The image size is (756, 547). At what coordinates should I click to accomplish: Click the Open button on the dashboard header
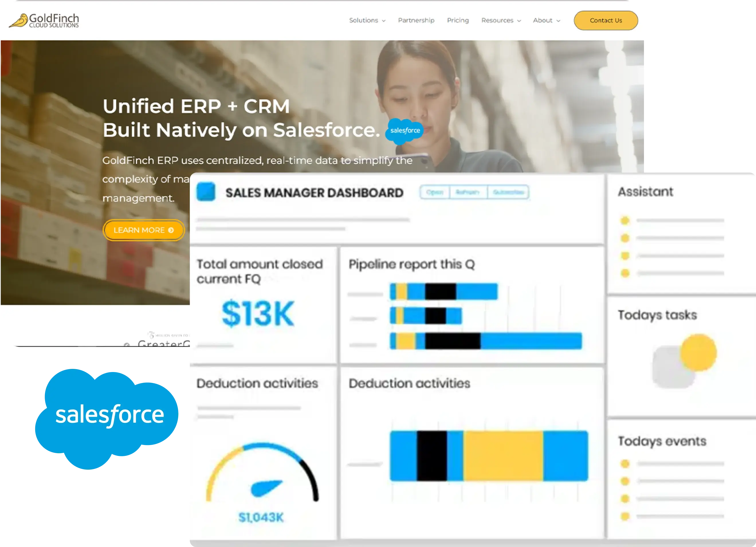pos(435,192)
